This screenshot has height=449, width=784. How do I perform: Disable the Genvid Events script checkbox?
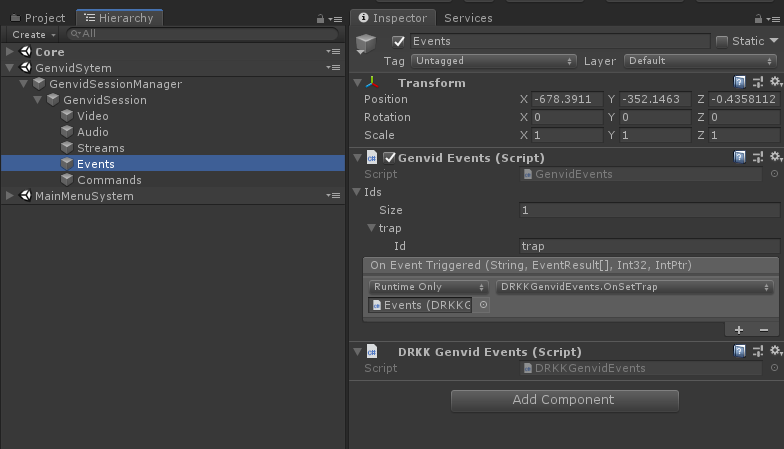(x=389, y=158)
